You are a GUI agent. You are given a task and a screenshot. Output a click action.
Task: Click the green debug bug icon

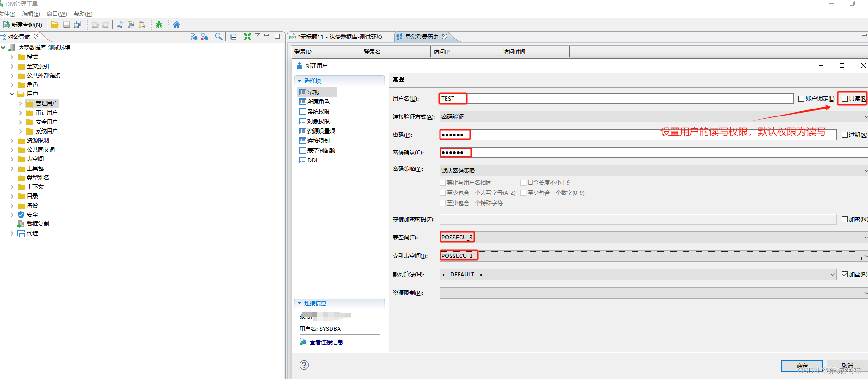point(159,25)
